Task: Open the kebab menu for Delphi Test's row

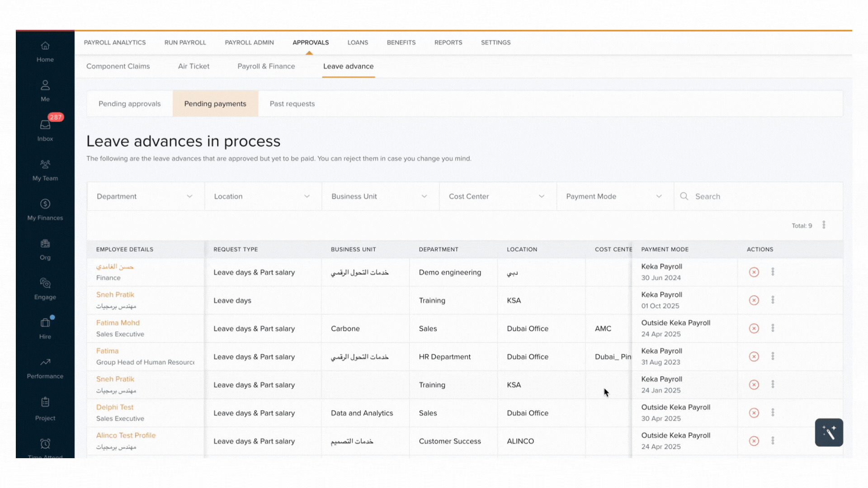Action: 773,413
